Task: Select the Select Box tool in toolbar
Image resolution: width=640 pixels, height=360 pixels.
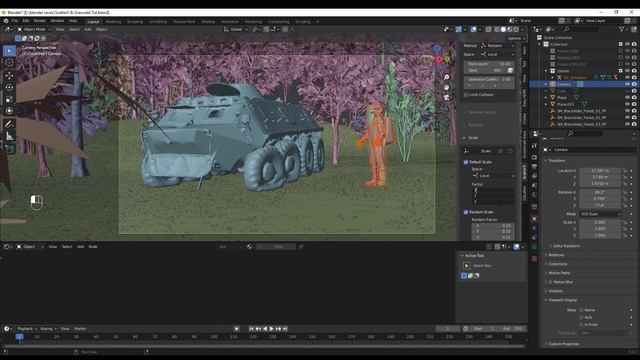Action: click(9, 51)
